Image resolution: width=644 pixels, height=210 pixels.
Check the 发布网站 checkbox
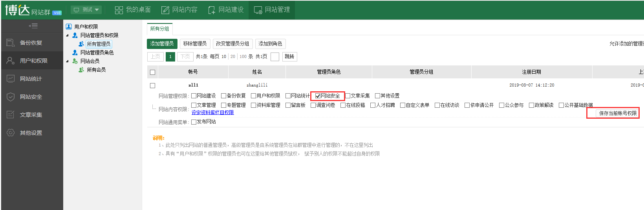click(194, 122)
